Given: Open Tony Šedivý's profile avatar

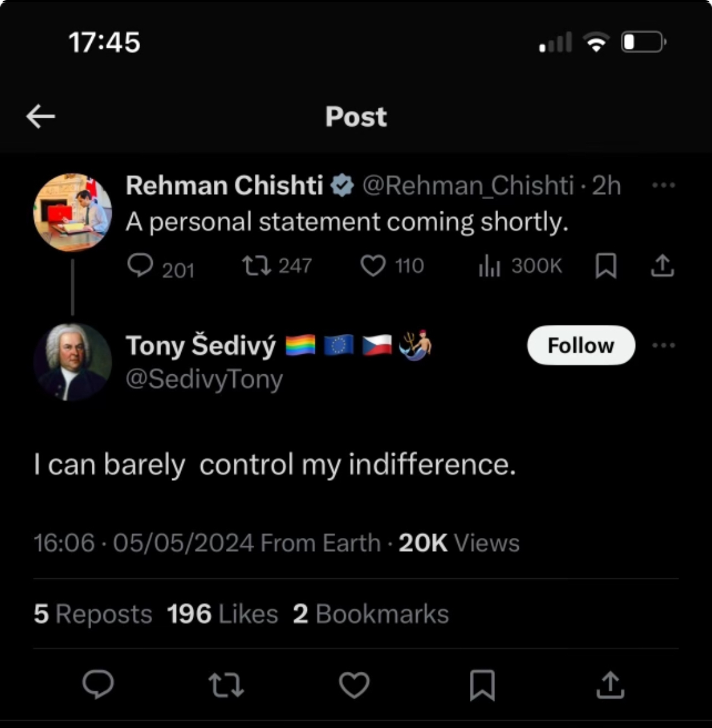Looking at the screenshot, I should (x=72, y=362).
